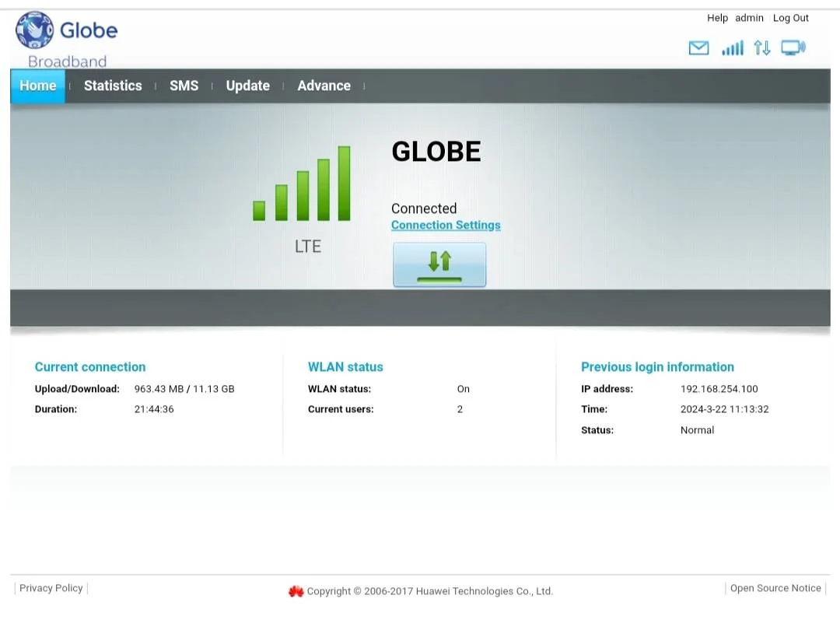Click the Previous login information heading
The width and height of the screenshot is (840, 627).
pos(657,367)
